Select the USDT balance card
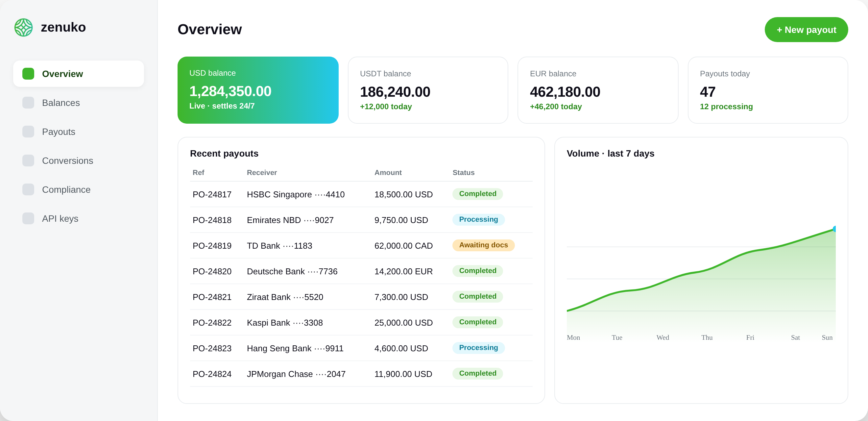This screenshot has width=868, height=421. (428, 90)
